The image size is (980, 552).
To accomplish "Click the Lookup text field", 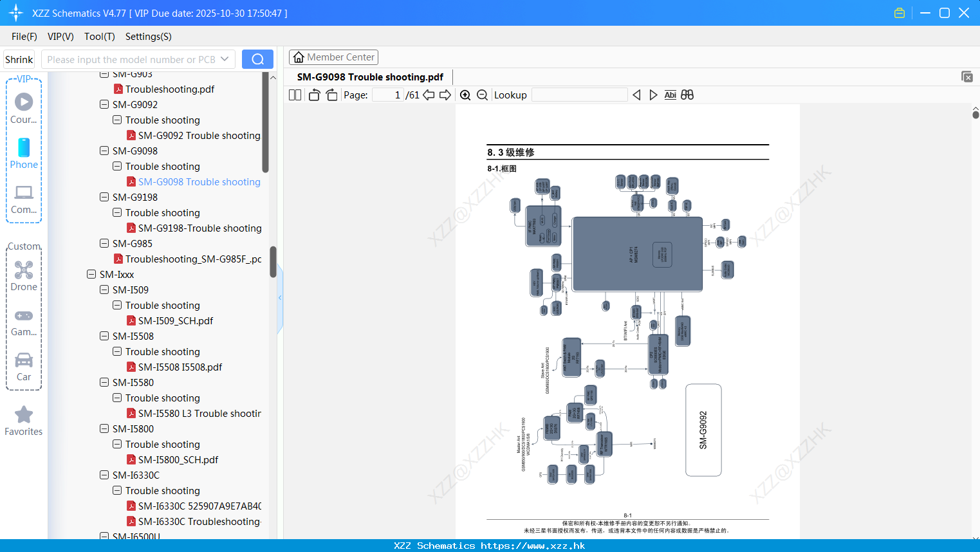I will point(580,95).
